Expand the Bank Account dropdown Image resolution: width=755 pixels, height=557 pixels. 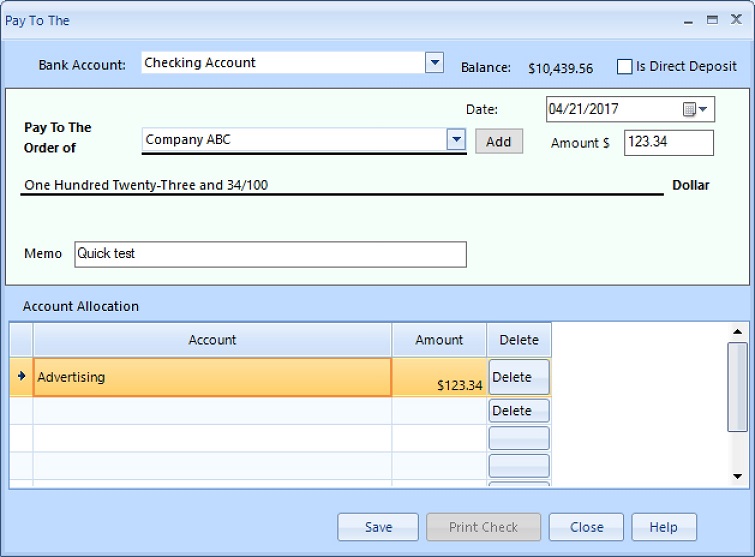[434, 63]
